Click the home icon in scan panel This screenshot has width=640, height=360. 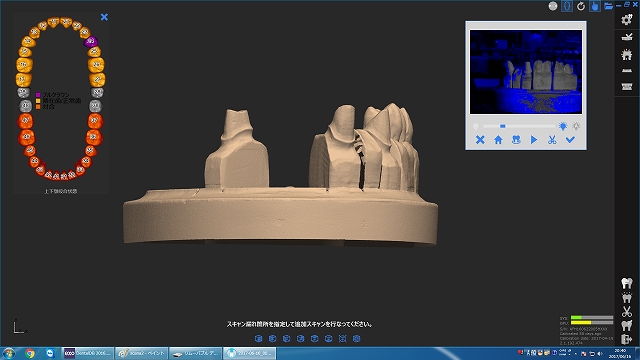(498, 140)
